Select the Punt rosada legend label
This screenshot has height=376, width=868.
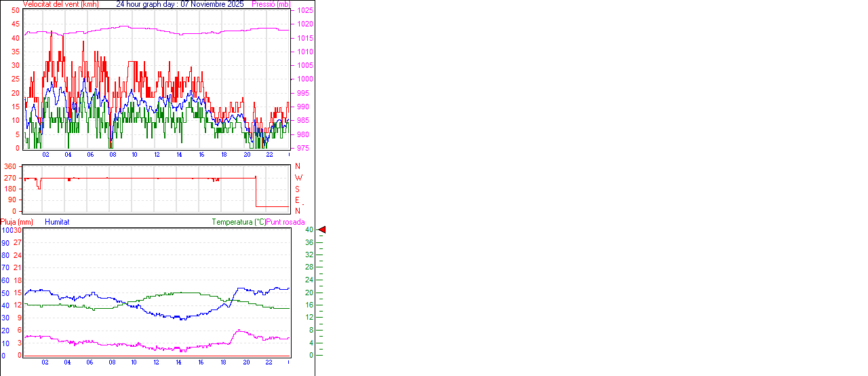[x=285, y=222]
